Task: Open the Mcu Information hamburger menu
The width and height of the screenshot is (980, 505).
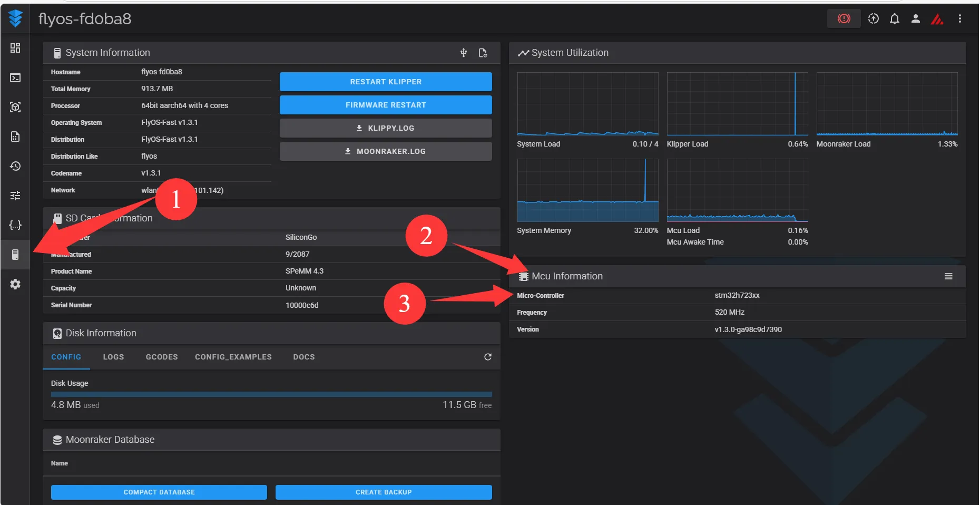Action: [x=948, y=276]
